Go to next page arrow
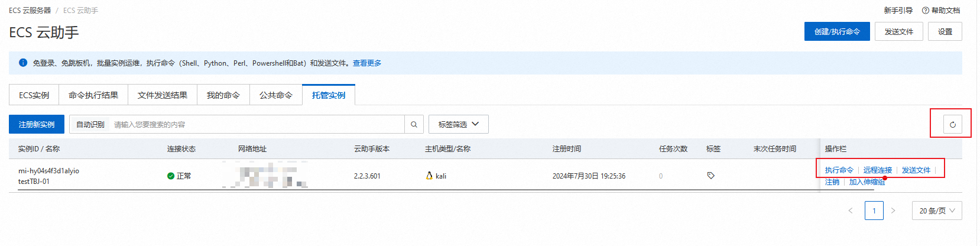 pos(893,211)
